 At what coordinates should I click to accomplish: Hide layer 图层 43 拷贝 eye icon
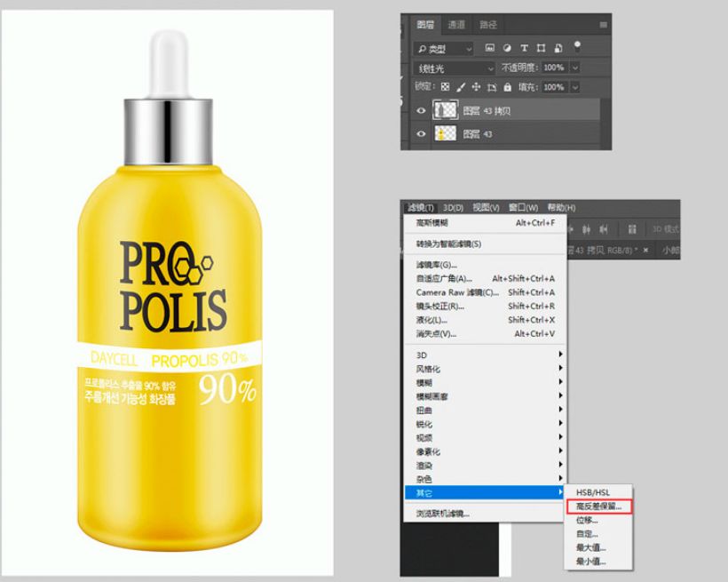point(421,111)
